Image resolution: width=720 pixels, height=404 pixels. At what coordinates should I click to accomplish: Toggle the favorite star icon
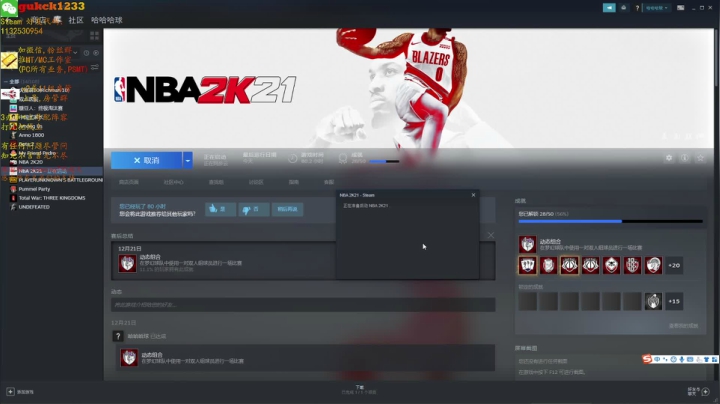pos(700,158)
